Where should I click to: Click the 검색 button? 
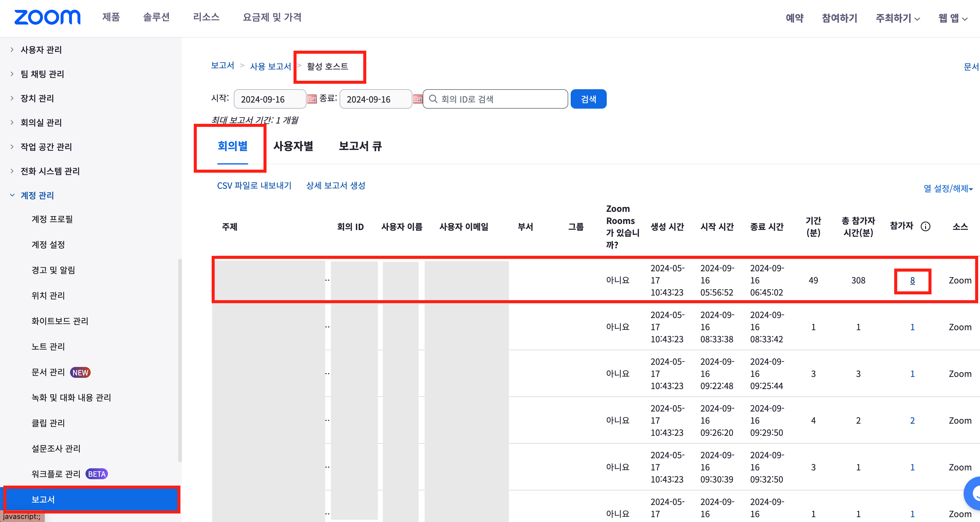[x=588, y=99]
